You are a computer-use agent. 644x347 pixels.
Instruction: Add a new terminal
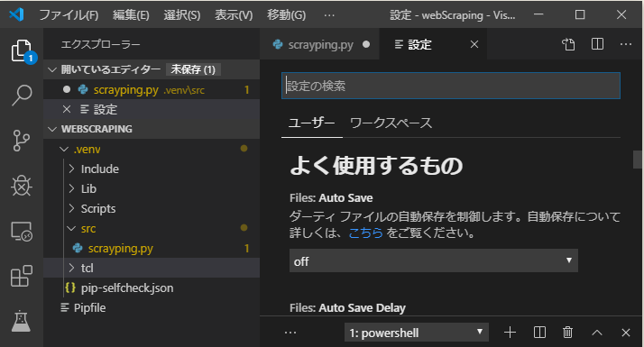[510, 333]
